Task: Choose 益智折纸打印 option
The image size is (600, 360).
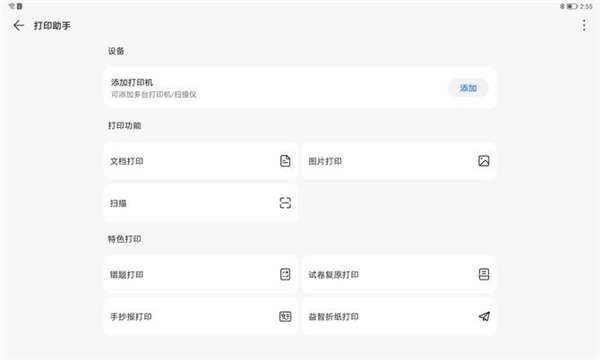Action: tap(399, 316)
